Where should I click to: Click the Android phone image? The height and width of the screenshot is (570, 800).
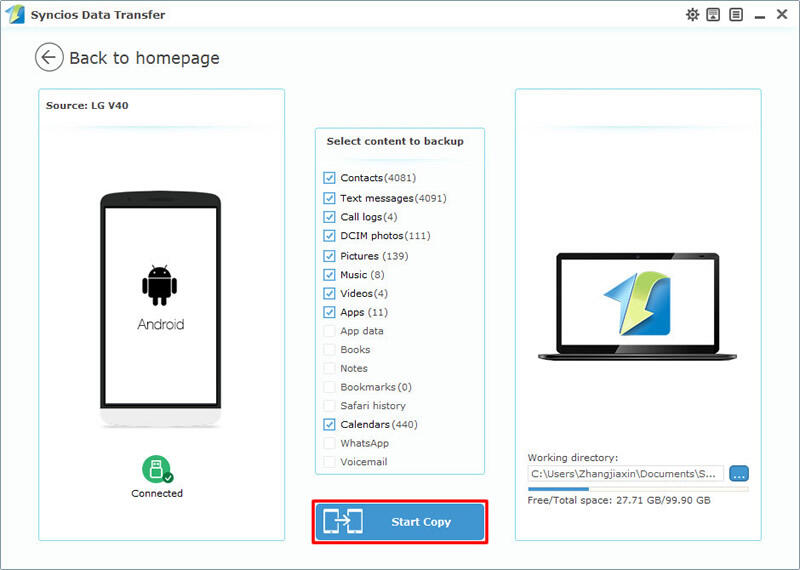160,309
